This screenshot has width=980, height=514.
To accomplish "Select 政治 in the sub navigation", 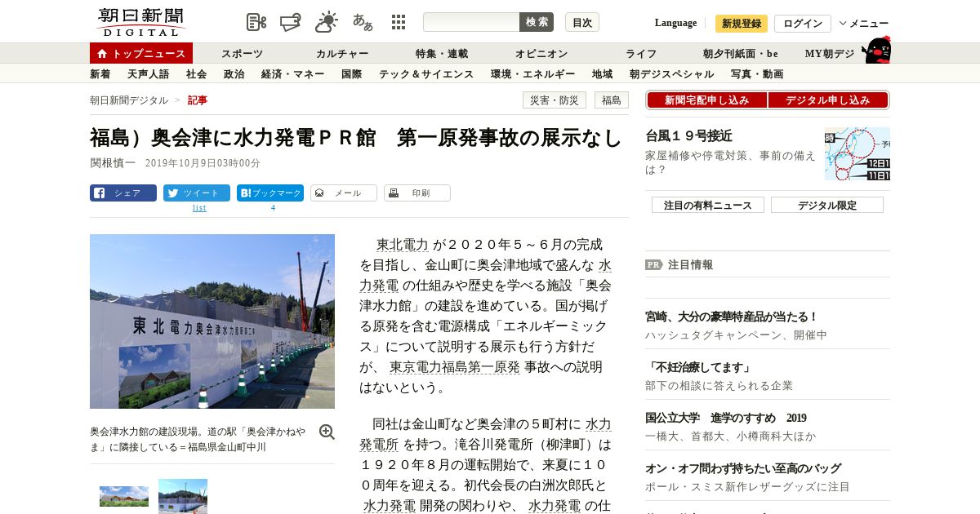I will tap(234, 74).
